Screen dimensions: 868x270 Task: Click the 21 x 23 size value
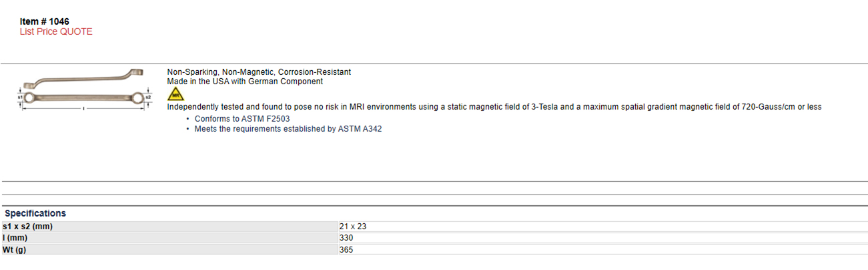point(353,227)
